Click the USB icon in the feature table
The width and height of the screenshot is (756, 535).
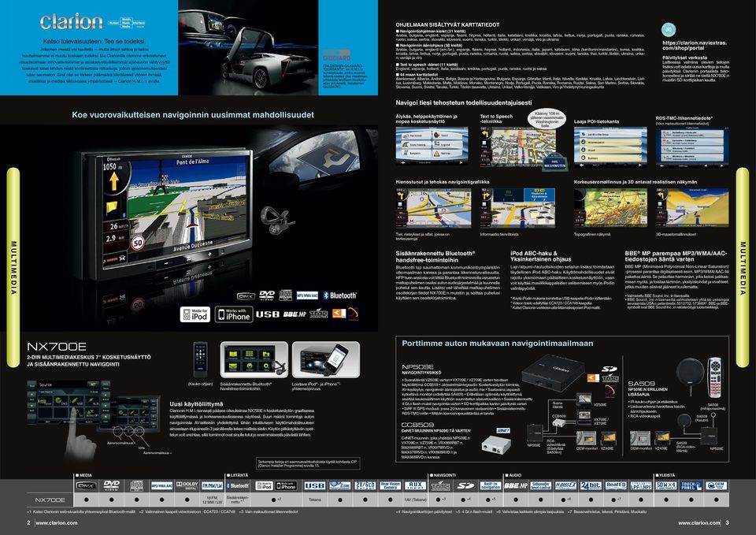pos(314,486)
